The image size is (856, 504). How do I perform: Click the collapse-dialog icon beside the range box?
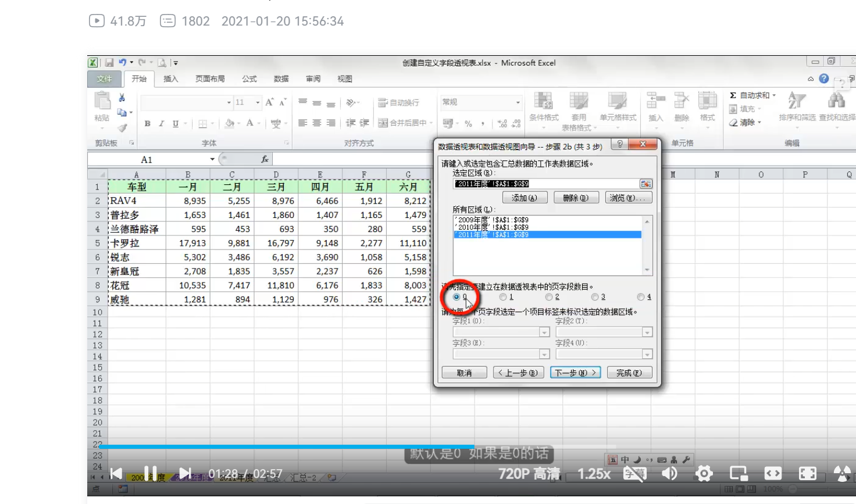(645, 184)
